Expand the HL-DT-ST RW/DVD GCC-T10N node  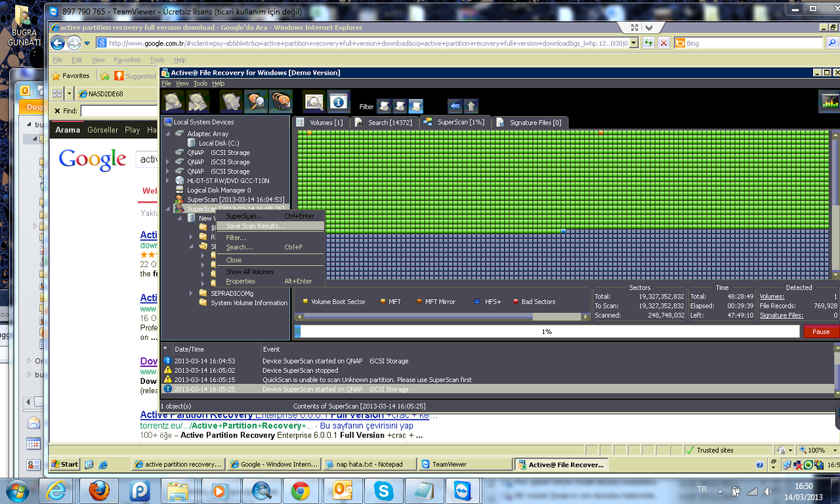[167, 180]
